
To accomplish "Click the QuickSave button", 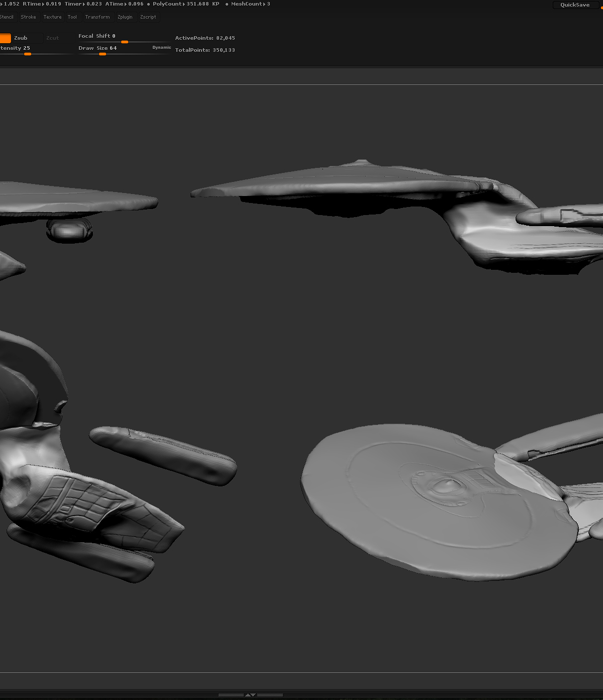I will click(x=575, y=5).
